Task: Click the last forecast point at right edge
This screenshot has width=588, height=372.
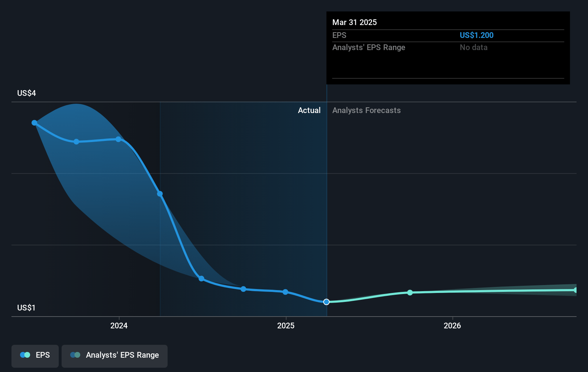Action: click(575, 290)
